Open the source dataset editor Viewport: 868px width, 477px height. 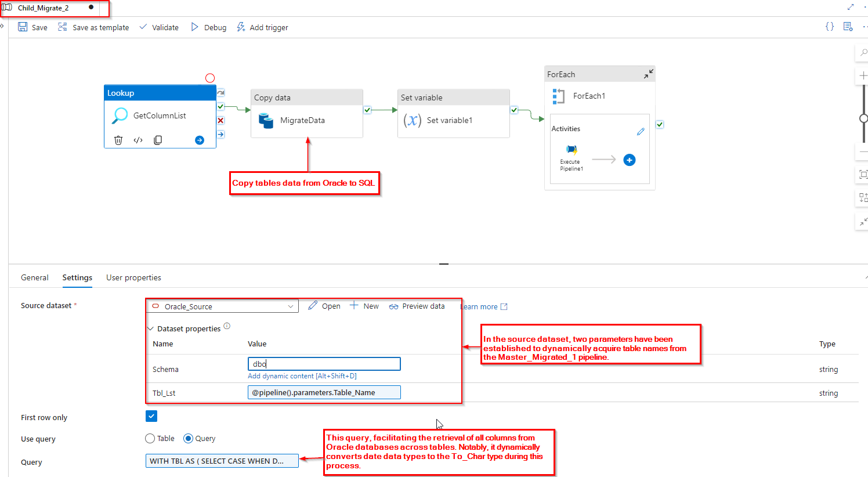pyautogui.click(x=324, y=306)
